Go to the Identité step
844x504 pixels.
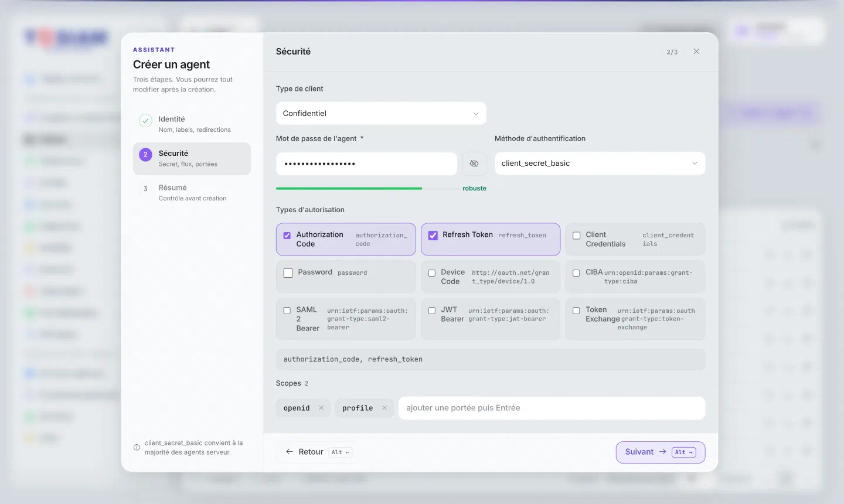(192, 124)
